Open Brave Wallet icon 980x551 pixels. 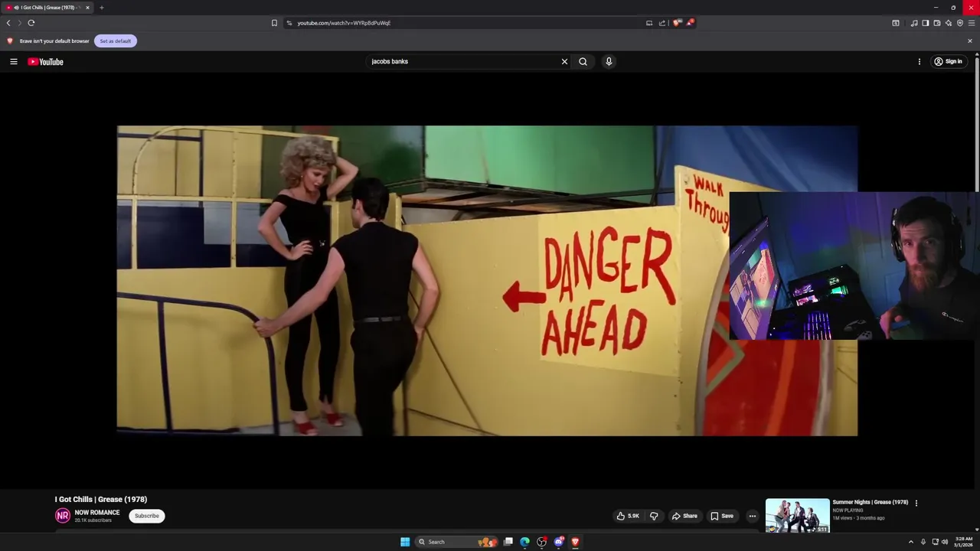click(x=937, y=23)
